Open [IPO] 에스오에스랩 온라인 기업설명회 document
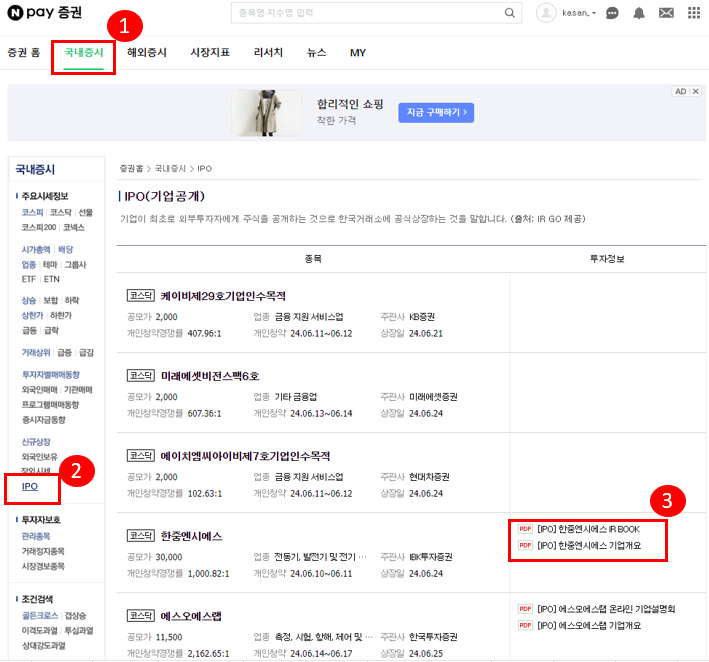This screenshot has height=662, width=709. coord(606,609)
